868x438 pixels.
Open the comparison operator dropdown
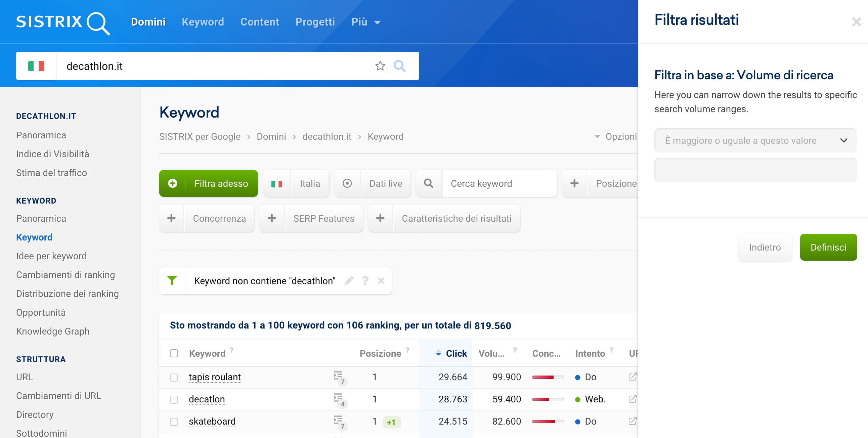[x=755, y=140]
